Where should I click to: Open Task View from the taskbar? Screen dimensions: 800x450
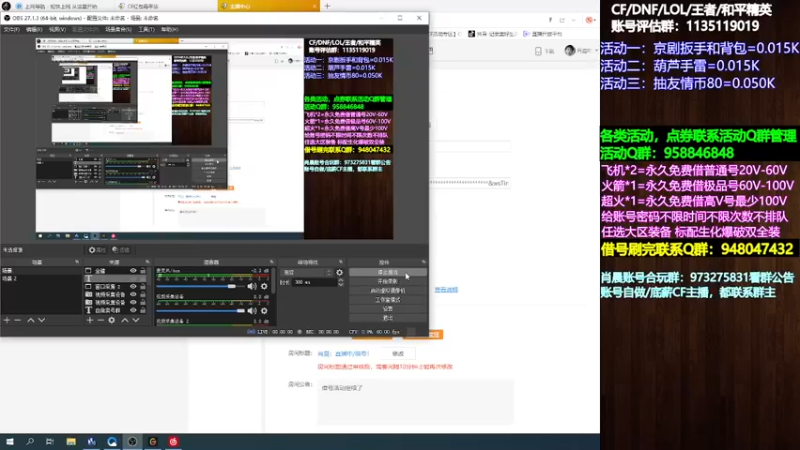click(49, 441)
